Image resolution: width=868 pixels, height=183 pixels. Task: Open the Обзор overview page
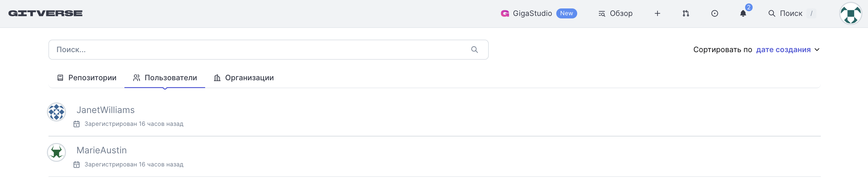click(x=615, y=13)
